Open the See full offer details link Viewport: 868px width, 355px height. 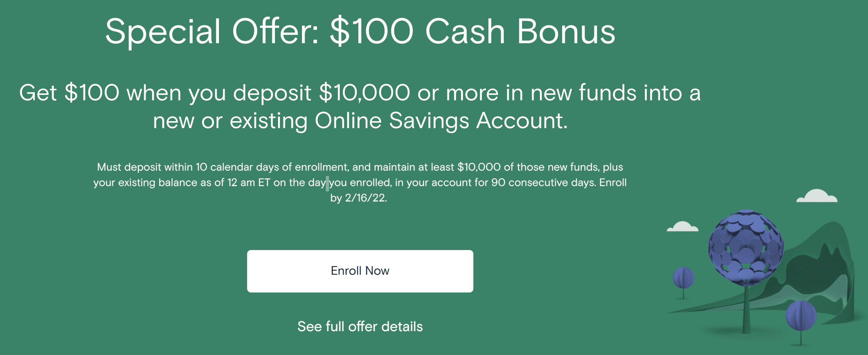coord(360,326)
